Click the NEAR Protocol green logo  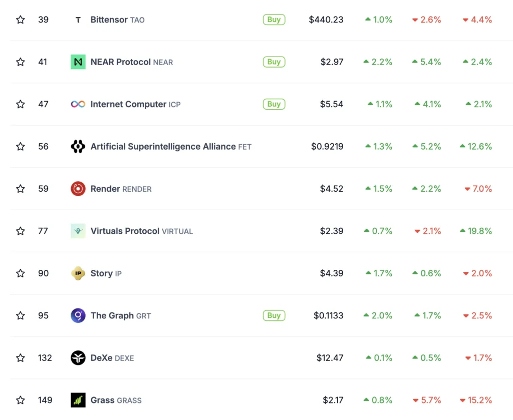[78, 62]
